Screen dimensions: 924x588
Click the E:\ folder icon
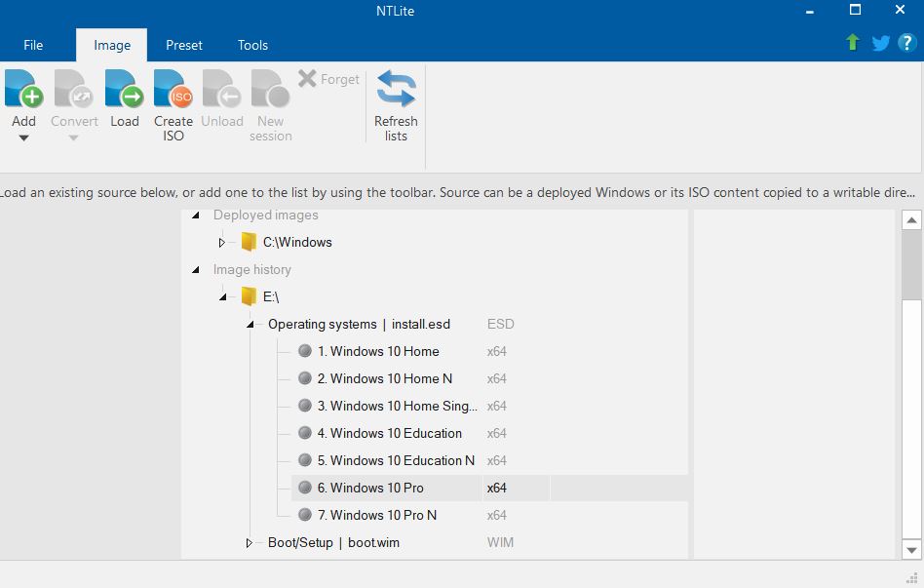tap(249, 296)
